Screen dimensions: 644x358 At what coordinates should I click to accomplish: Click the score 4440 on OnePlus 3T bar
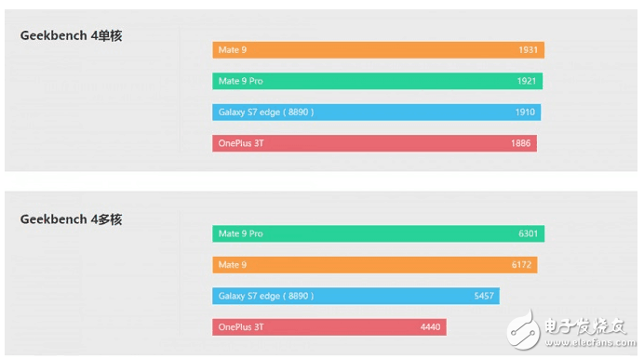431,327
